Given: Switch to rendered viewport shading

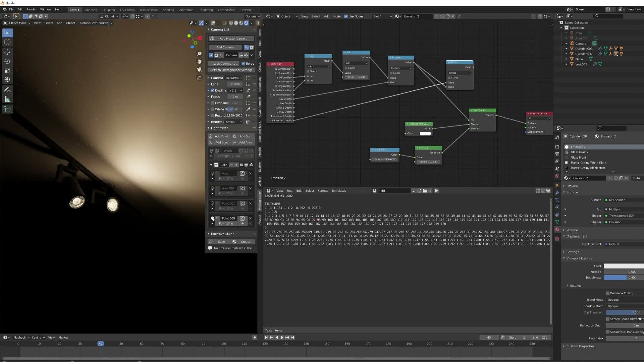Looking at the screenshot, I should tap(246, 23).
